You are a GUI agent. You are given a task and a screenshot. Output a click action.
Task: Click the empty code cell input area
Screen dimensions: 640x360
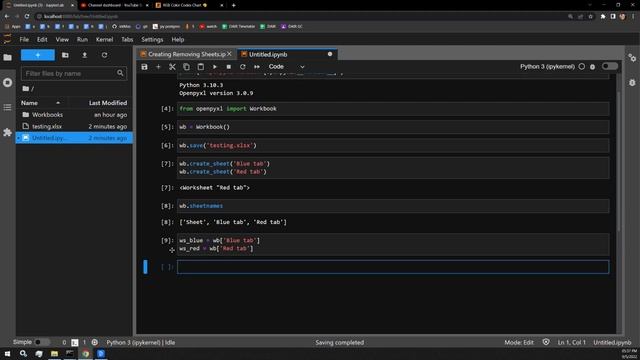[x=393, y=267]
